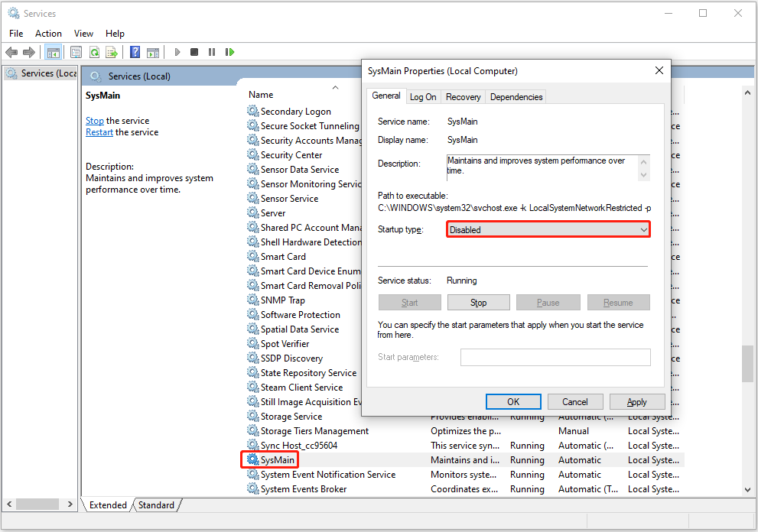This screenshot has height=532, width=758.
Task: Click the OK button
Action: [x=513, y=401]
